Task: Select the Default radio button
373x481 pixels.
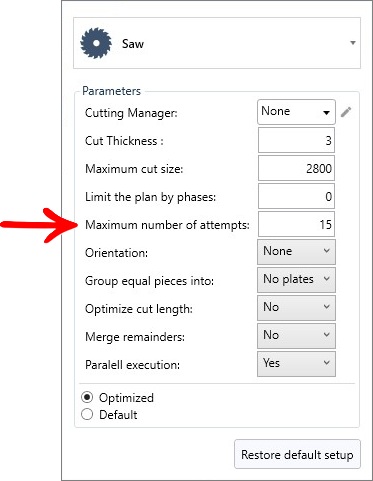Action: click(x=87, y=414)
